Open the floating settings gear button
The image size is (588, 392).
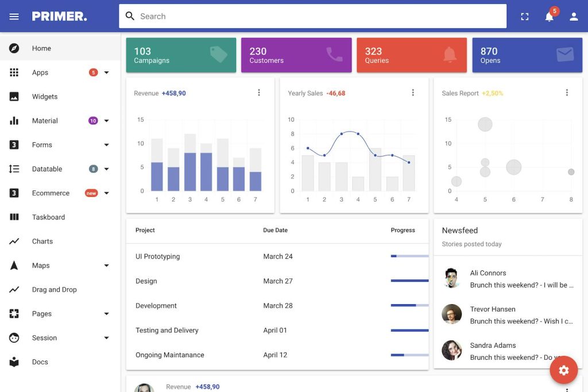pyautogui.click(x=563, y=370)
